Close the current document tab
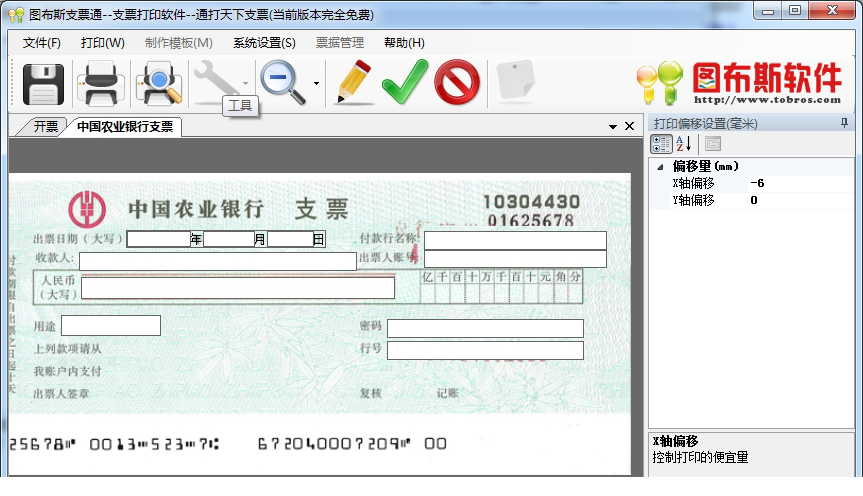 (630, 126)
